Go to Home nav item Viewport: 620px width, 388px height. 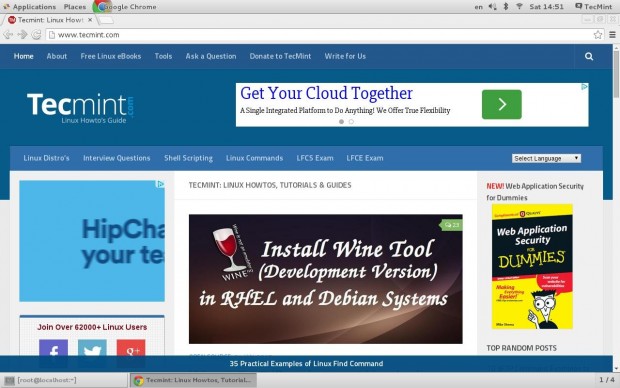23,56
